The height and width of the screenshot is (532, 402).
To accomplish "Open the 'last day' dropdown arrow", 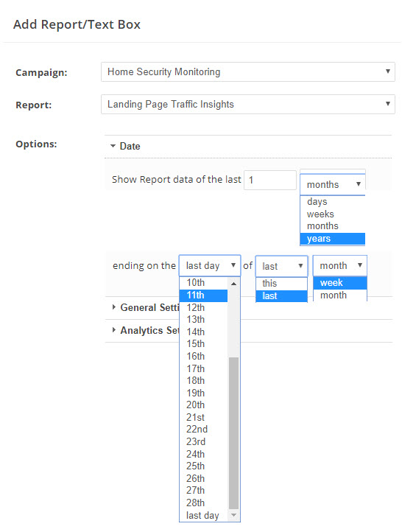I will [233, 265].
